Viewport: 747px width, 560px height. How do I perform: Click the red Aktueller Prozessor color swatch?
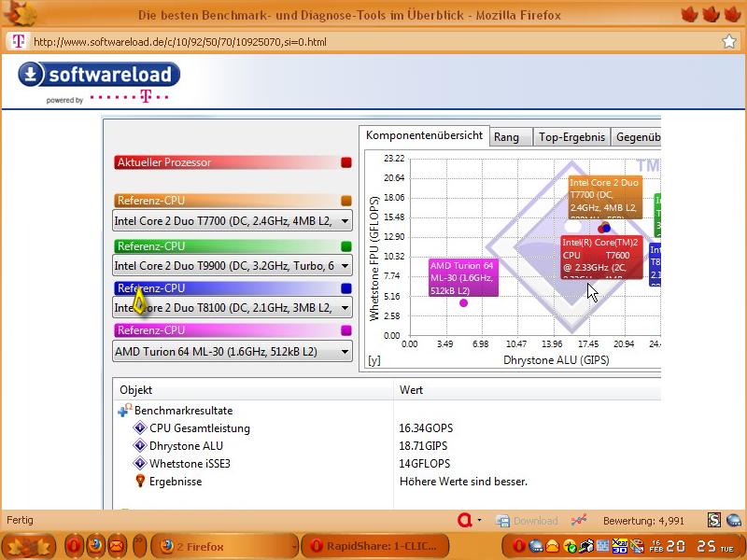point(346,162)
